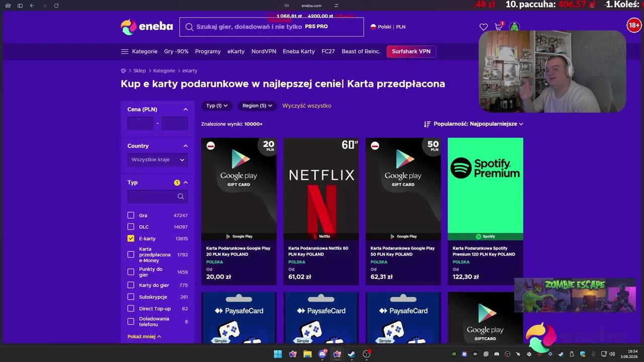644x362 pixels.
Task: Change language and currency Polski | PLN
Action: click(388, 27)
